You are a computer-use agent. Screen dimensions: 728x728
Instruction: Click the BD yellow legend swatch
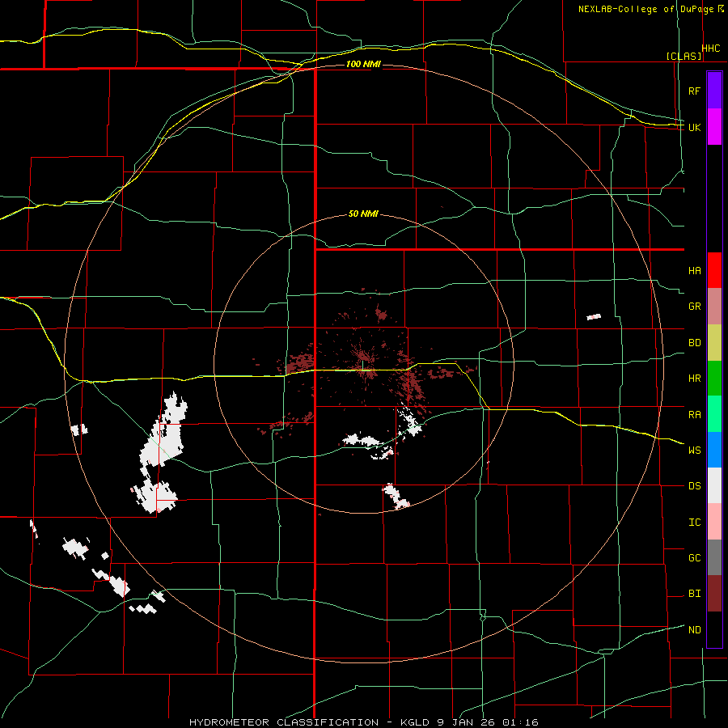(714, 343)
